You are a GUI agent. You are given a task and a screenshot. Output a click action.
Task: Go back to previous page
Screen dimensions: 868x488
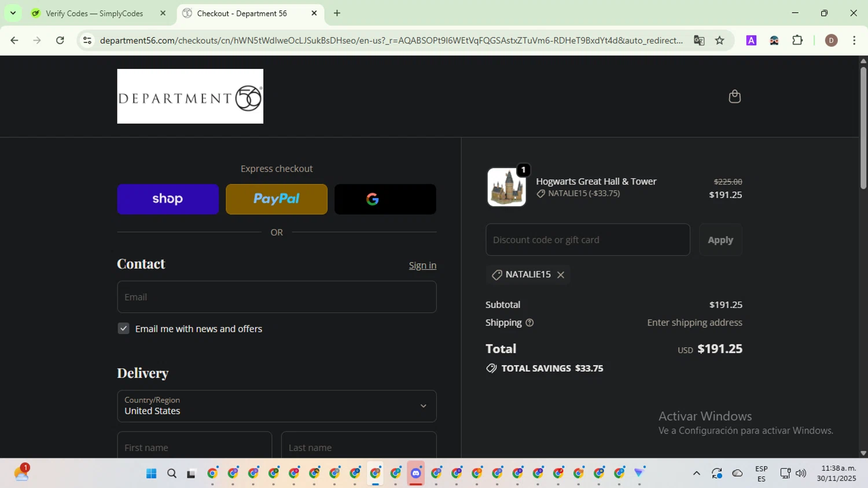click(14, 41)
